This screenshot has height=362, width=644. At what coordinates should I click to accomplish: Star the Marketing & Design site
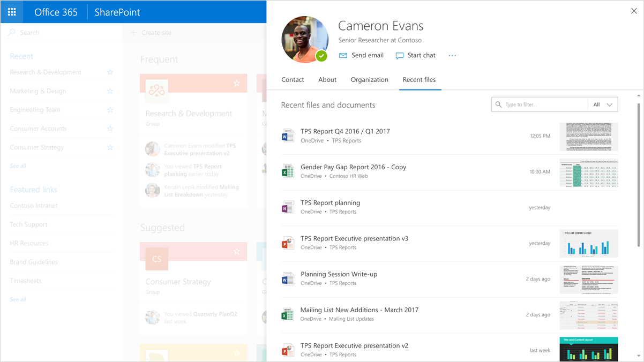point(110,91)
